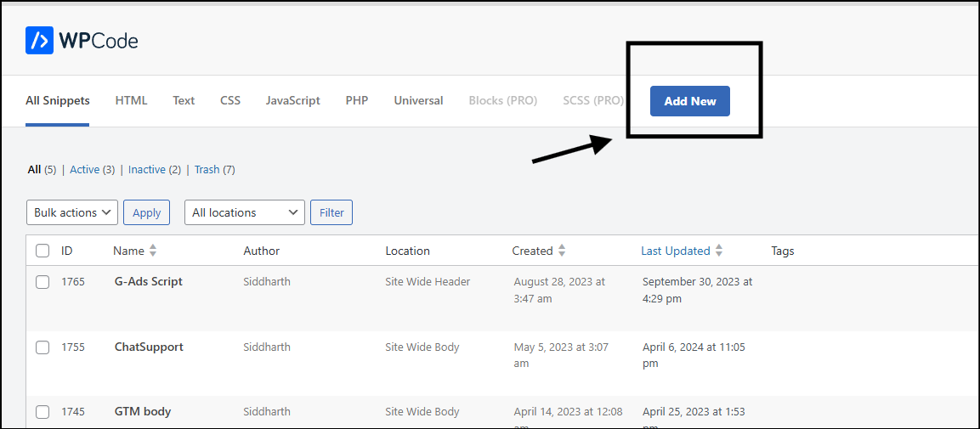Sort by Name using its sort arrows
The width and height of the screenshot is (980, 429).
(x=153, y=251)
